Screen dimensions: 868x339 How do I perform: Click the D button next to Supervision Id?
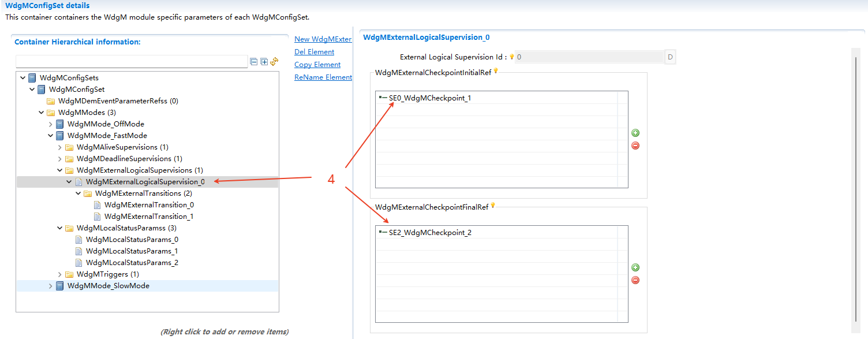(x=671, y=57)
